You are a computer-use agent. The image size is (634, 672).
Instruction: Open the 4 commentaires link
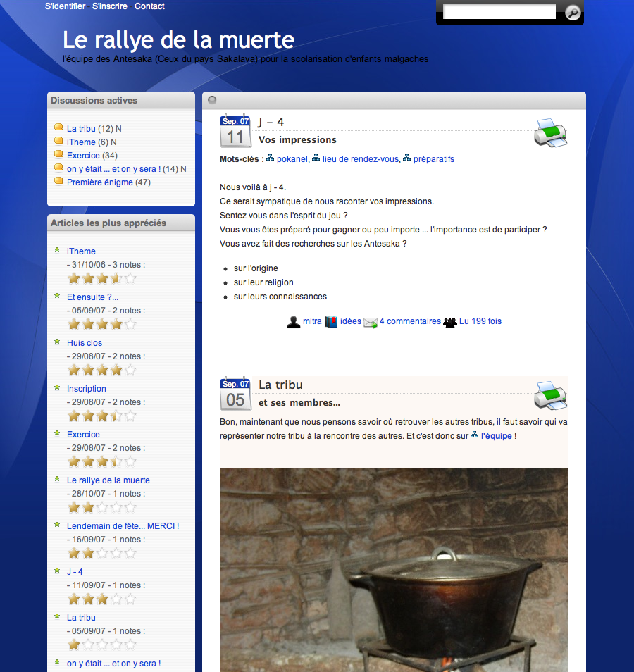click(410, 321)
